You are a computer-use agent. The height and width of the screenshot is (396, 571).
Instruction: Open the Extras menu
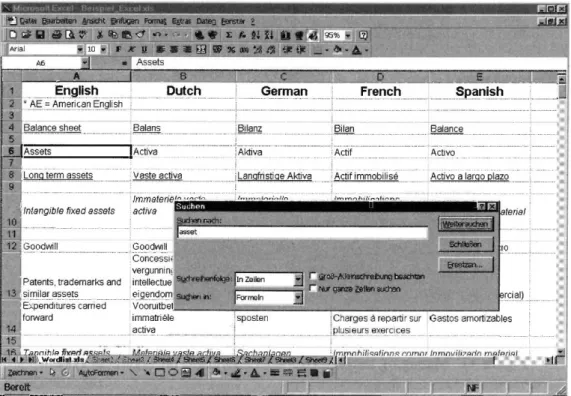coord(181,21)
